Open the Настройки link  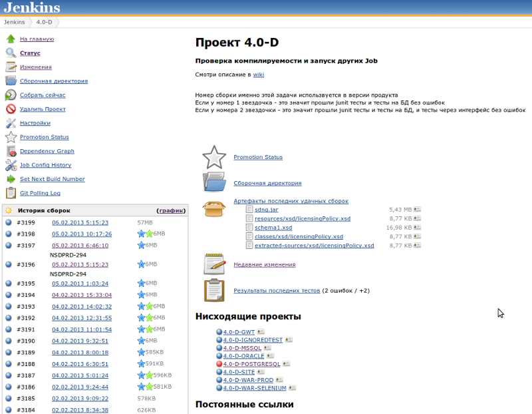coord(35,123)
